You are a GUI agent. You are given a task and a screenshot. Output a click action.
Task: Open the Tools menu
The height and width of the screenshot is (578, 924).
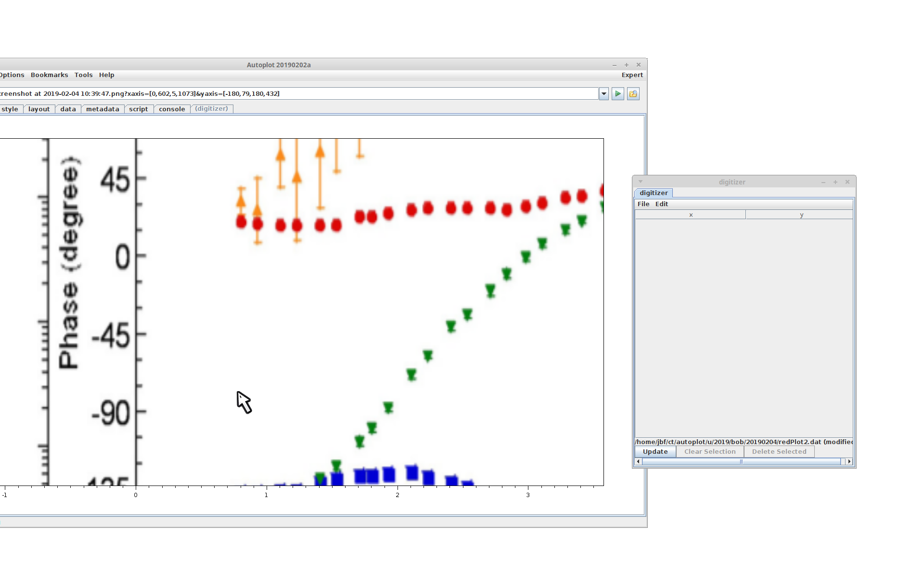coord(83,75)
